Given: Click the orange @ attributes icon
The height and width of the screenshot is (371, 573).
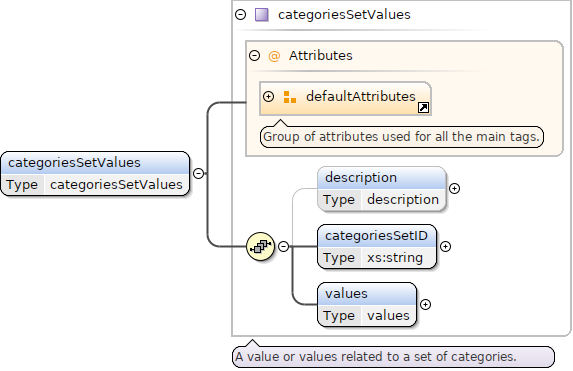Looking at the screenshot, I should [x=274, y=56].
